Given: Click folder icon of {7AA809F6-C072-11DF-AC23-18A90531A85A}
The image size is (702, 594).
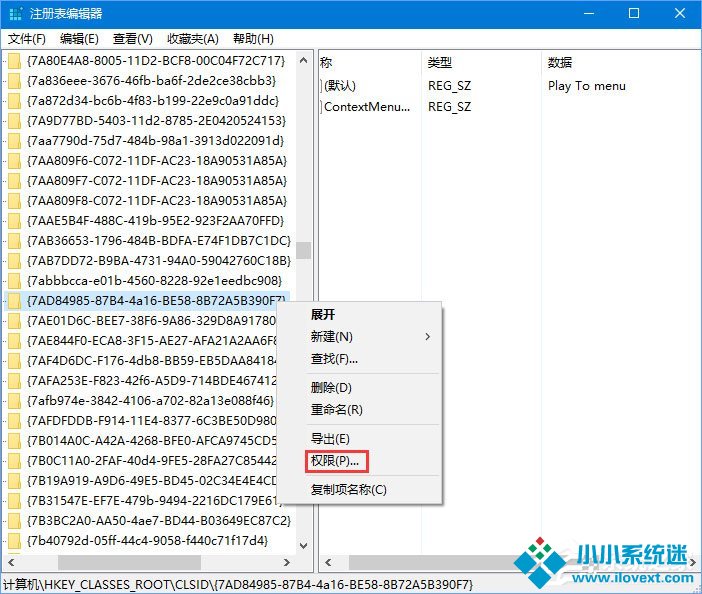Looking at the screenshot, I should pos(14,161).
